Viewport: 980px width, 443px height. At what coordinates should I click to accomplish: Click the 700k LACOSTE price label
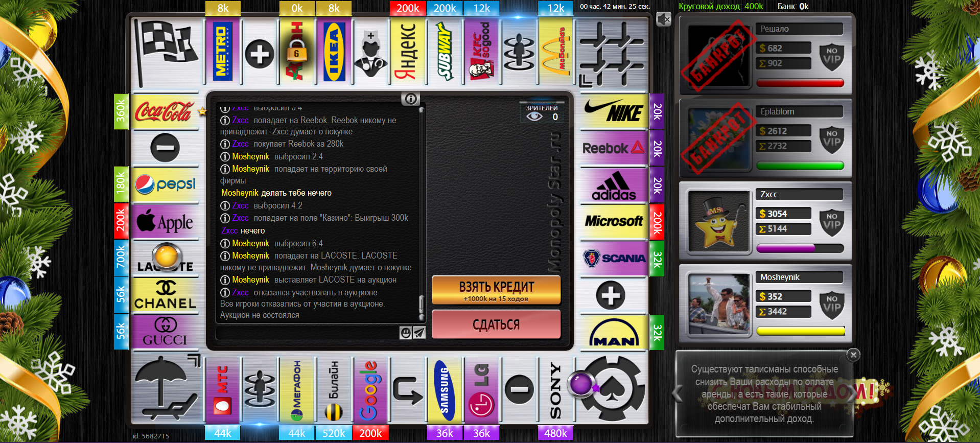pos(121,258)
